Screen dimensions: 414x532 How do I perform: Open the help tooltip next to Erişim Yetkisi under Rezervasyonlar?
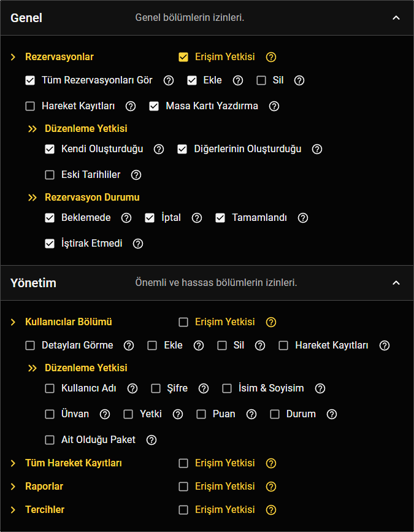point(271,56)
